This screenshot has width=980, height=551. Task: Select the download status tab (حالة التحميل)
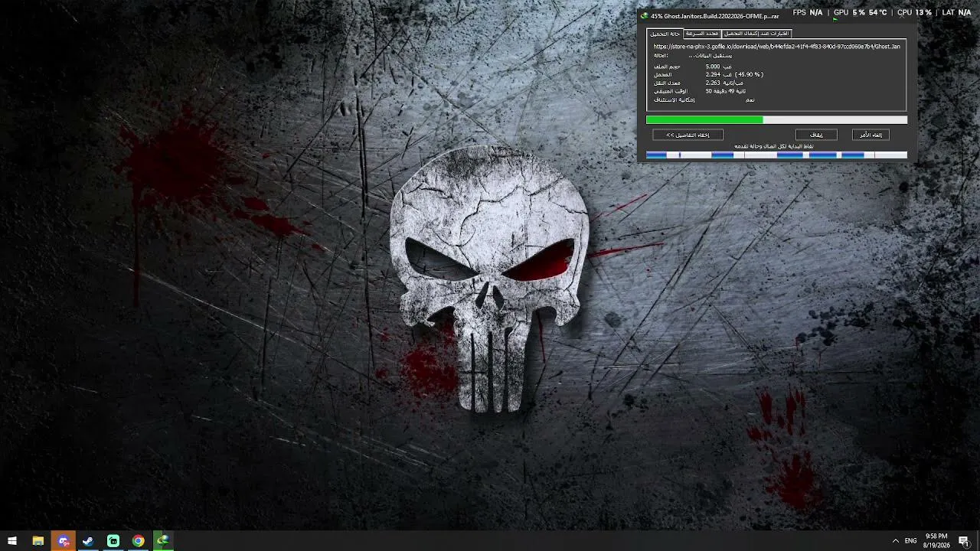(x=665, y=34)
